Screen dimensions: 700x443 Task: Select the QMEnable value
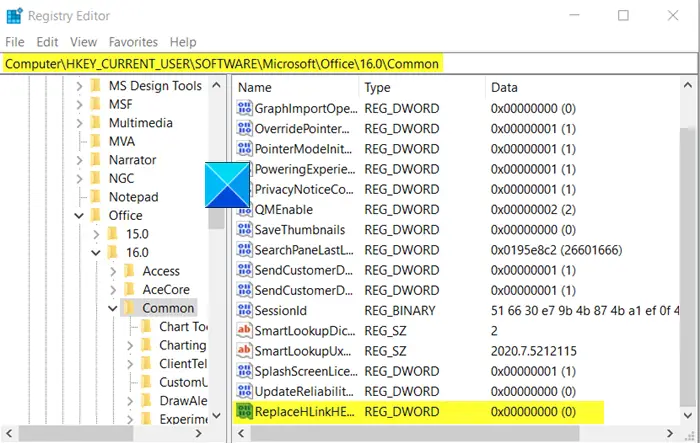click(283, 209)
